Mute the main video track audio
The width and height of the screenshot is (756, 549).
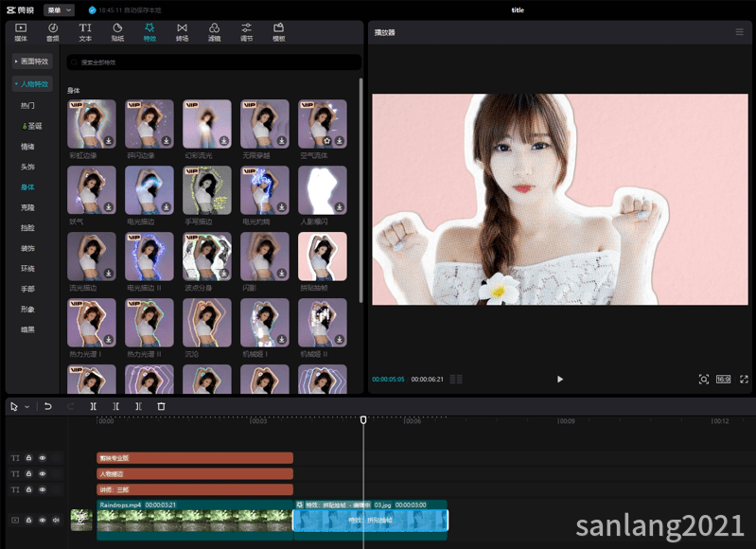[56, 520]
